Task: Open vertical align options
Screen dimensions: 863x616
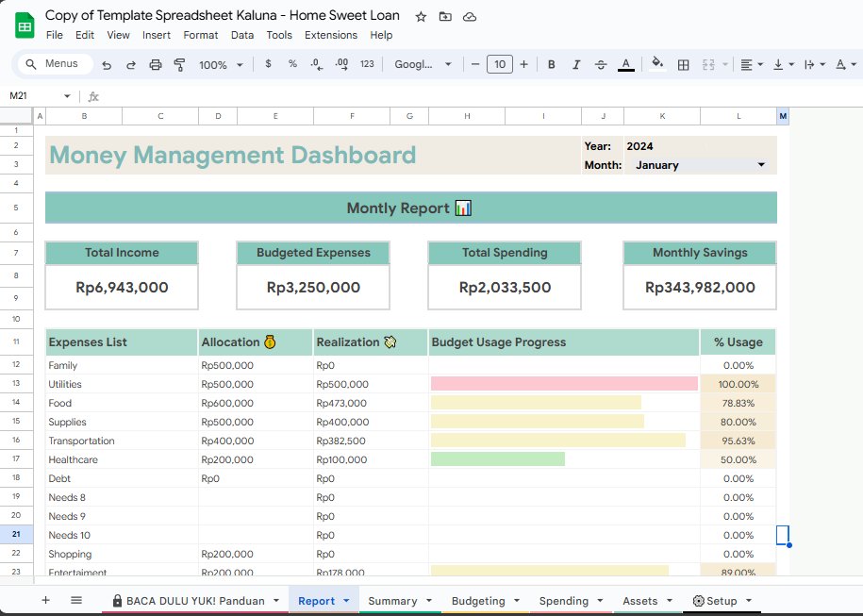Action: [783, 64]
